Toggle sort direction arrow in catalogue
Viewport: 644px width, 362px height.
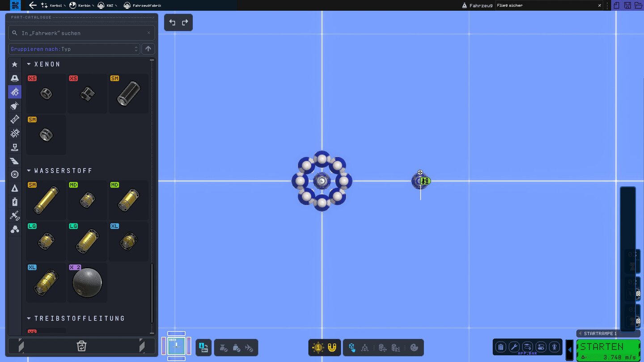coord(148,49)
